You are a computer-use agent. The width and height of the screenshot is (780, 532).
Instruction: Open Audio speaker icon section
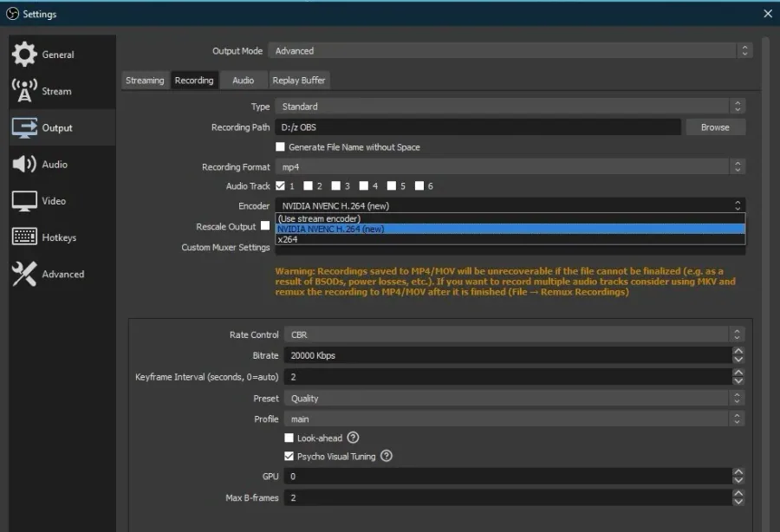pos(24,164)
